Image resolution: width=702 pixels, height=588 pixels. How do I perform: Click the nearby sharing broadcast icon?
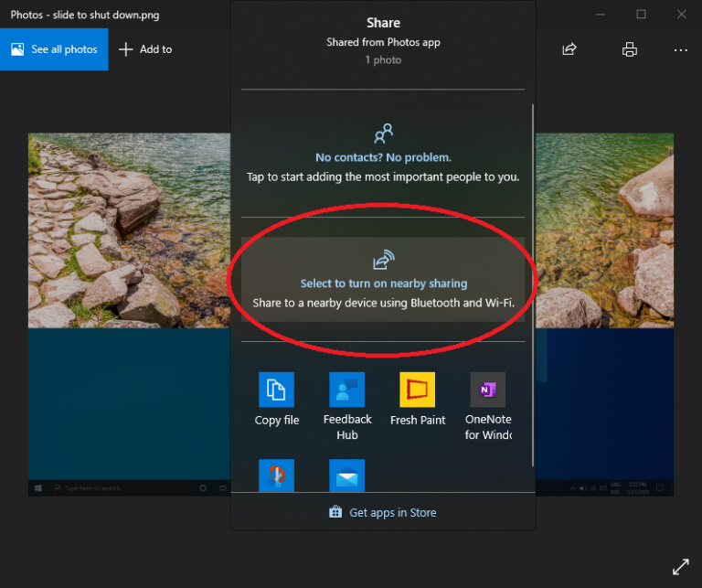coord(383,260)
